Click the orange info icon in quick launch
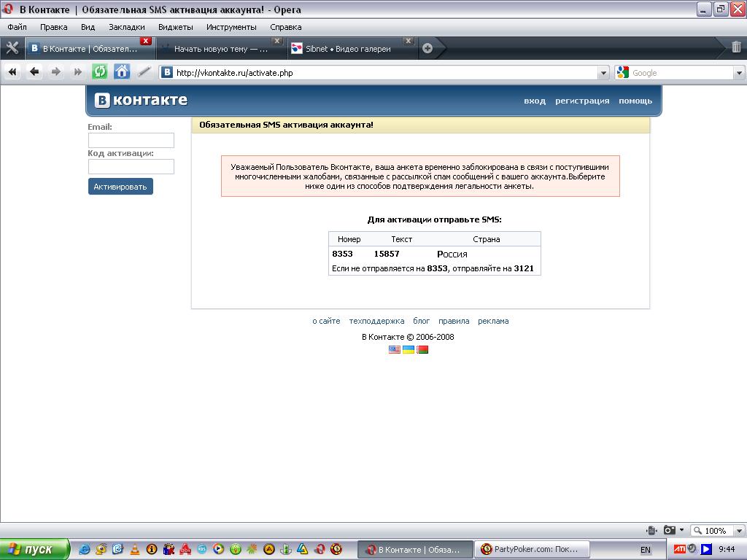This screenshot has height=560, width=747. coord(152,550)
